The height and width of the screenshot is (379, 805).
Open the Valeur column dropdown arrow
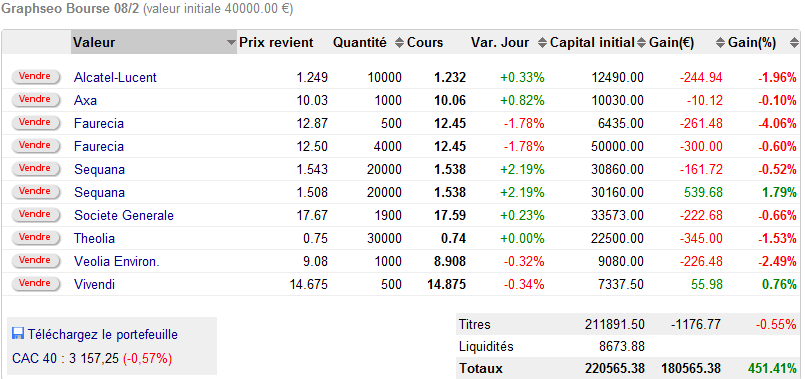(231, 43)
